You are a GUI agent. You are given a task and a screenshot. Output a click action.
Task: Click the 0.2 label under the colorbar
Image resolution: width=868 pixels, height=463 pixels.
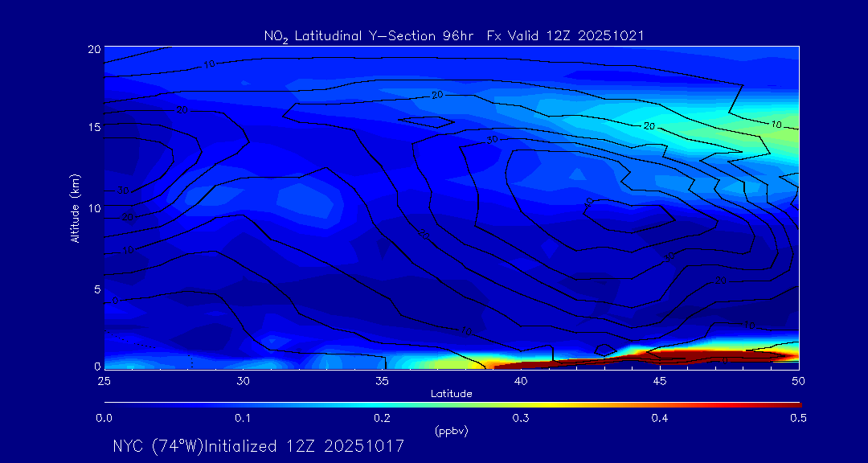tap(382, 418)
